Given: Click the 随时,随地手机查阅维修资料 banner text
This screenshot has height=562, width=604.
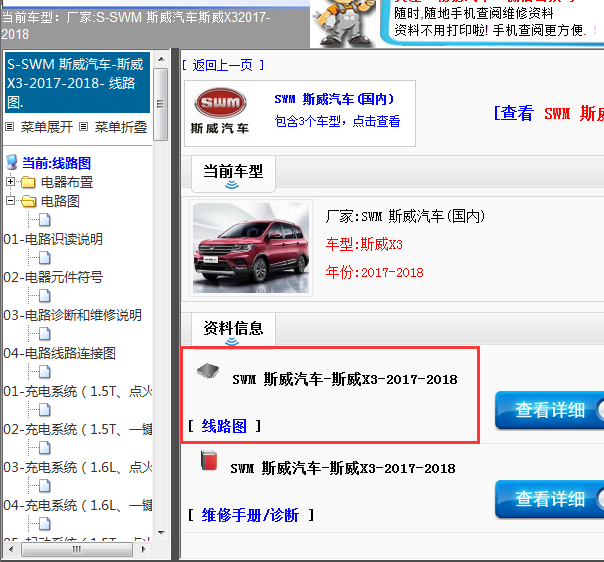Looking at the screenshot, I should [474, 13].
